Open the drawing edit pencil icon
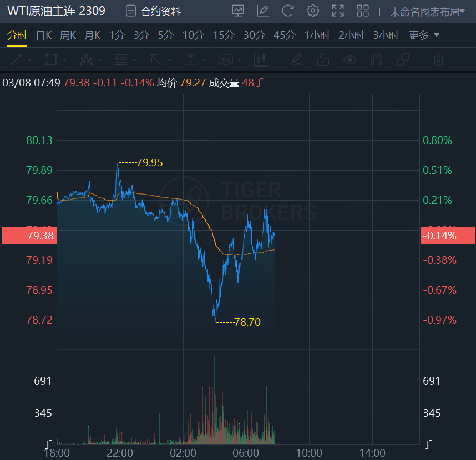Screen dimensions: 476x460 (x=263, y=11)
